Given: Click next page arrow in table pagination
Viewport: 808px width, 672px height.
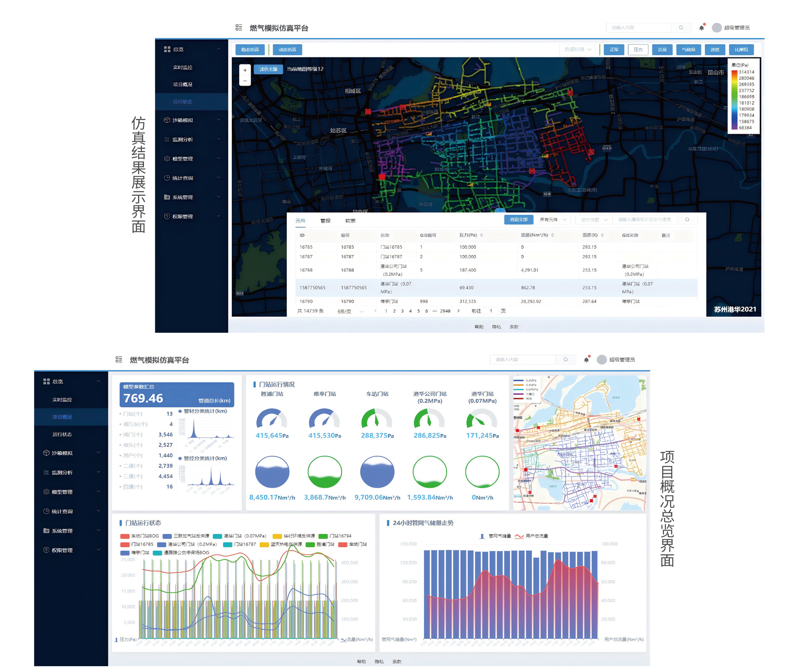Looking at the screenshot, I should (458, 311).
